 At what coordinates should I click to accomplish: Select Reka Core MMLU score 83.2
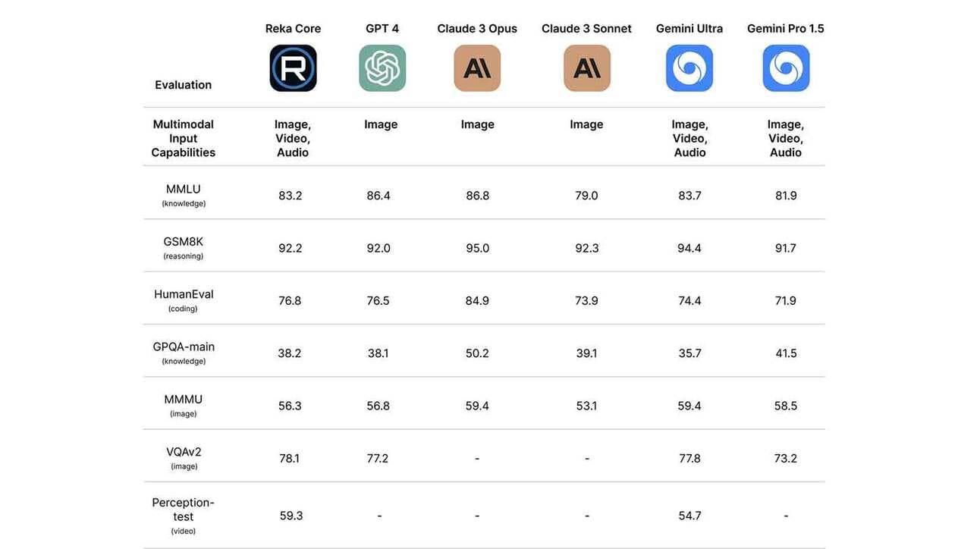tap(290, 196)
